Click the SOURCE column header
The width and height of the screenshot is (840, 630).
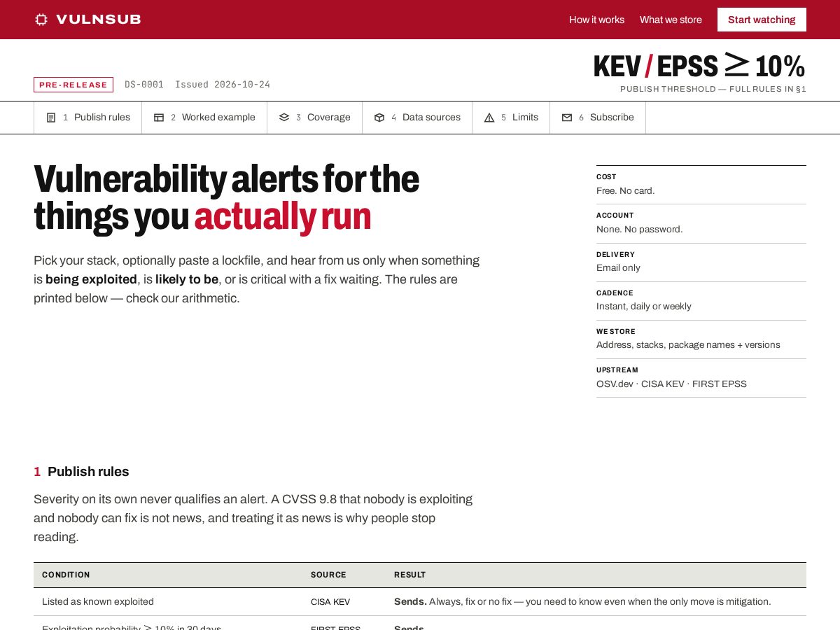328,575
